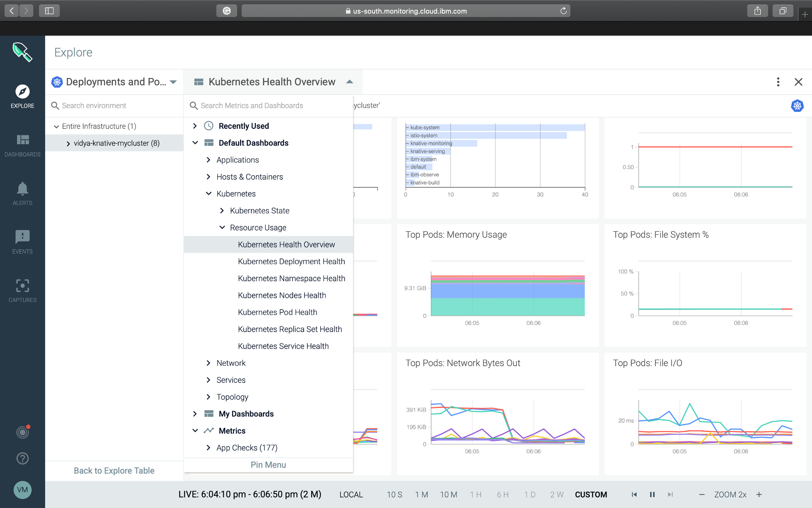Screen dimensions: 812x508
Task: Expand Kubernetes State subcategory
Action: 222,211
